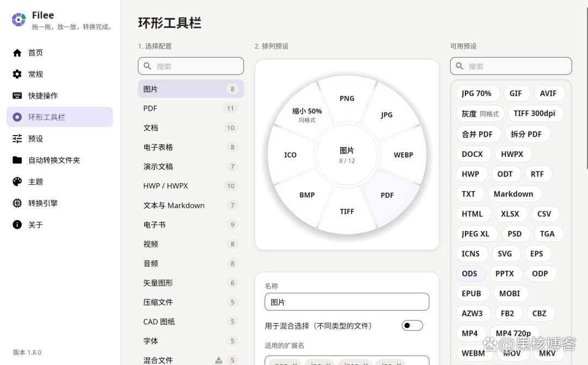Go to 首页 in the sidebar
Image resolution: width=588 pixels, height=365 pixels.
click(60, 53)
